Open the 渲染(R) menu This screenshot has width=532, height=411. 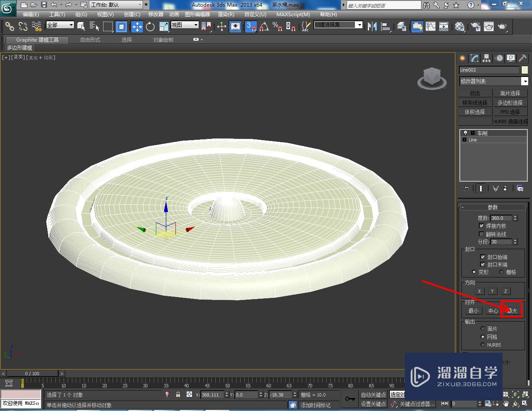(x=226, y=14)
